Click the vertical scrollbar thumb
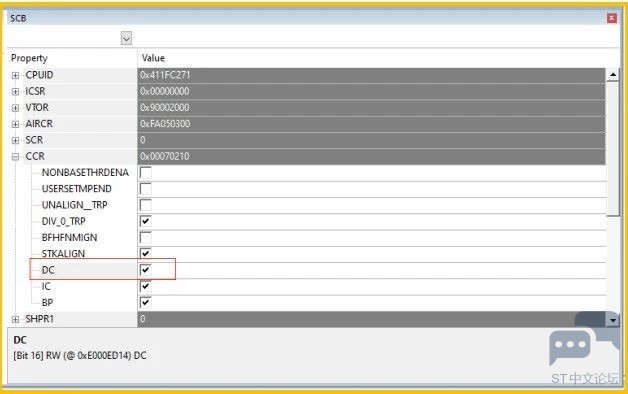 tap(613, 149)
